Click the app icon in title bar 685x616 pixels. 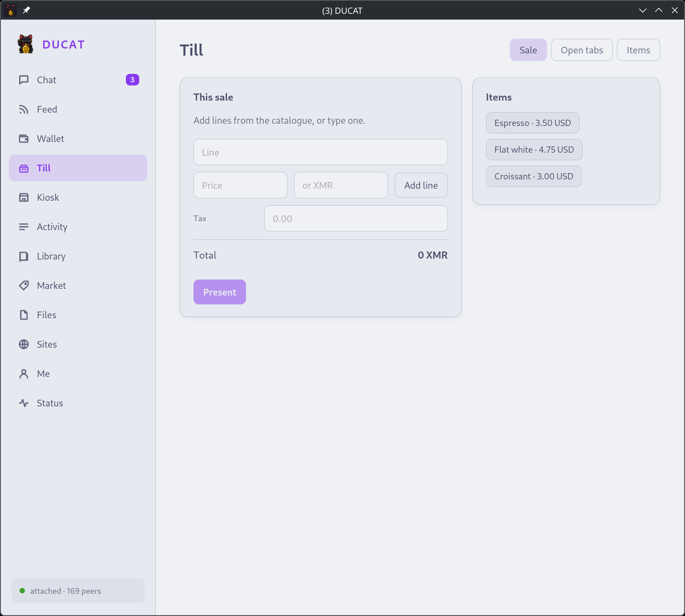point(11,10)
